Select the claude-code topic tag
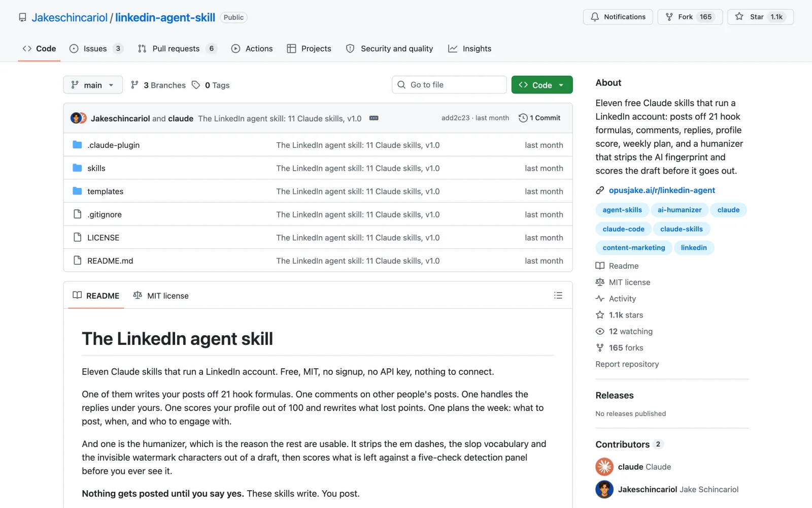 pyautogui.click(x=623, y=229)
